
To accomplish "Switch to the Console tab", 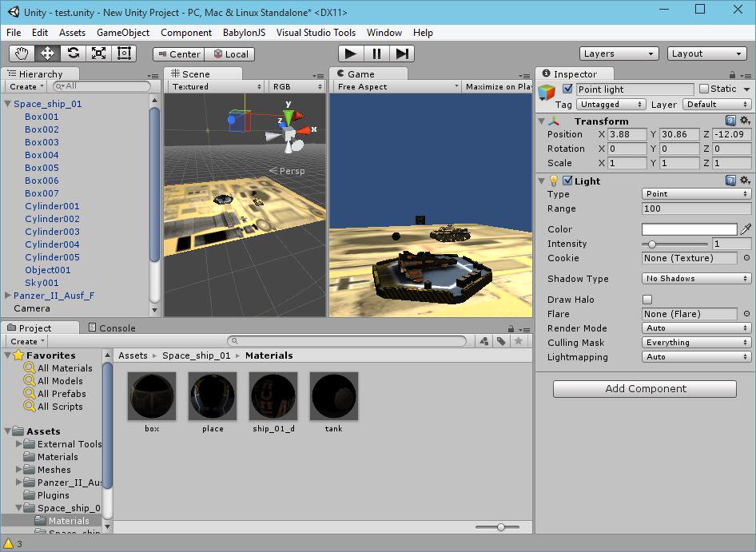I will [112, 328].
